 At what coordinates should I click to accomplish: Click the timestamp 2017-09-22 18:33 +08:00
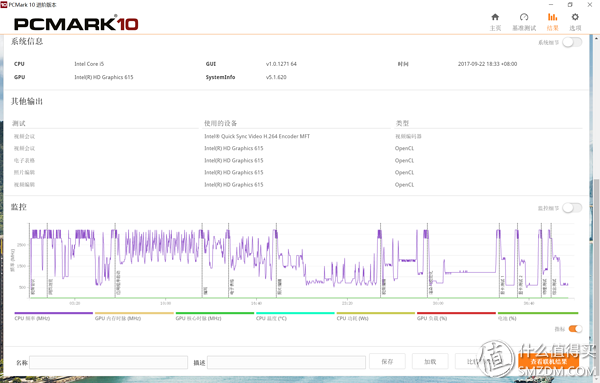tap(488, 64)
